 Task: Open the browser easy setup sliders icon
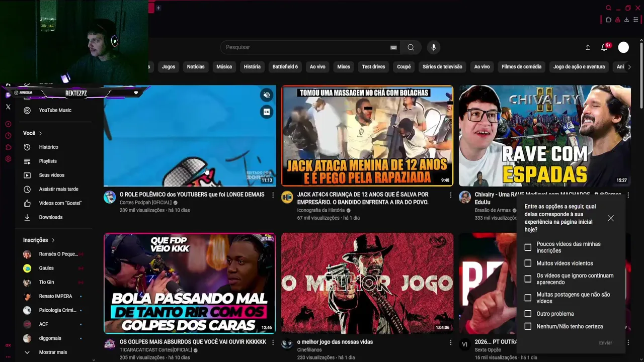635,20
